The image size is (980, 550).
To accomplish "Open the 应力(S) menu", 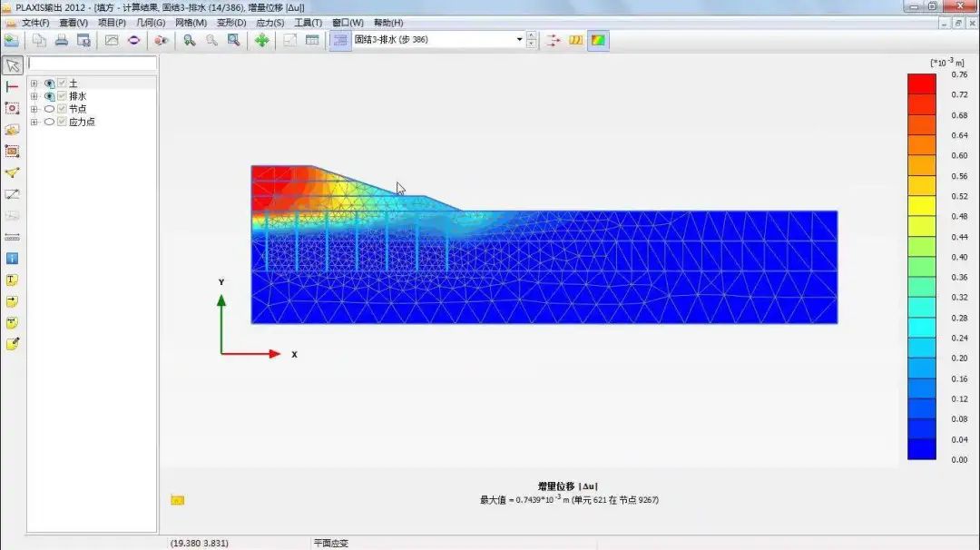I will (x=270, y=23).
